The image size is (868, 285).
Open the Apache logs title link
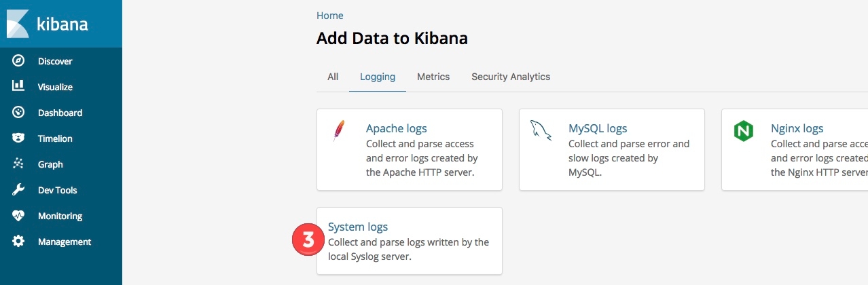point(397,128)
